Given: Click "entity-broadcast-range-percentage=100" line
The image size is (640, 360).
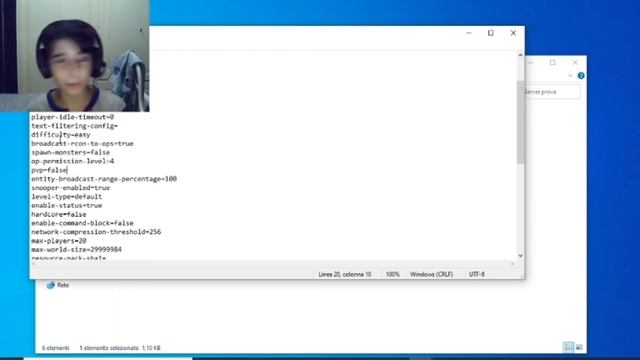Looking at the screenshot, I should [x=104, y=179].
